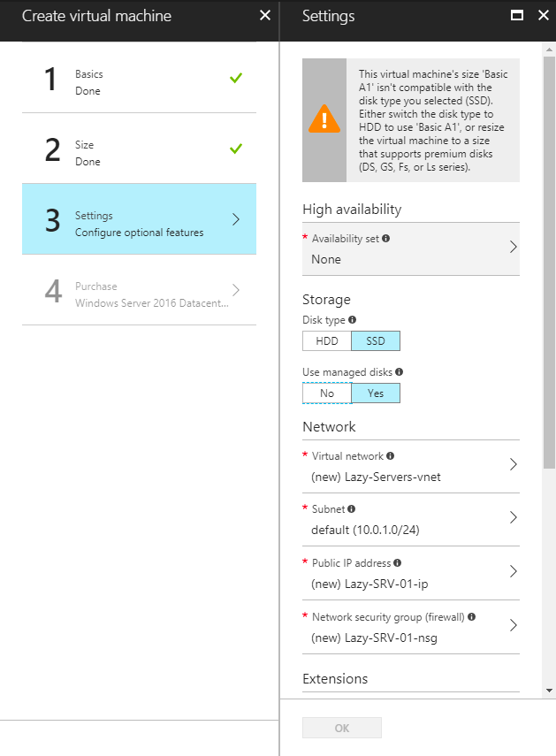Click the Public IP address info icon
The image size is (556, 756).
[398, 563]
